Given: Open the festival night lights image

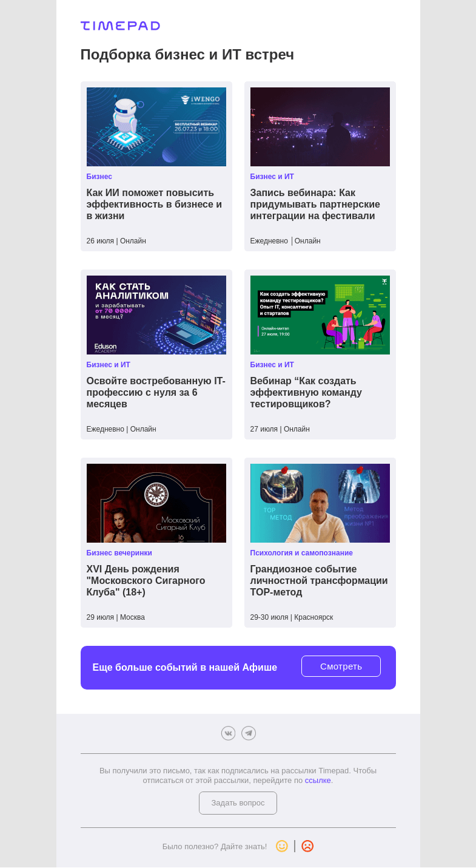Looking at the screenshot, I should (x=320, y=127).
